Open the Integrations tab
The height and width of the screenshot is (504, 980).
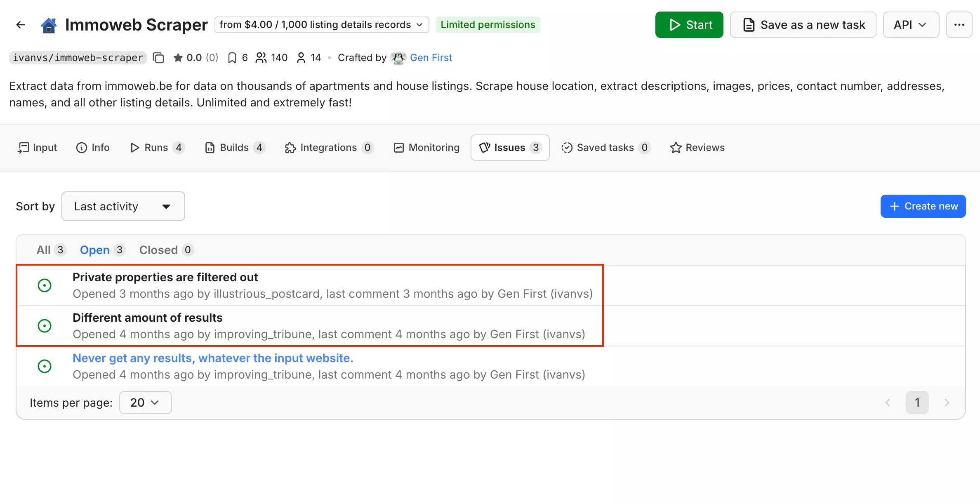[329, 148]
